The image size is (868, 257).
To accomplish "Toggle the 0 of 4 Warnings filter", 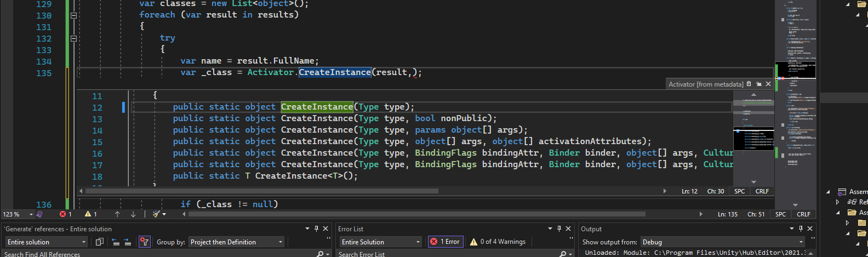I will coord(498,242).
